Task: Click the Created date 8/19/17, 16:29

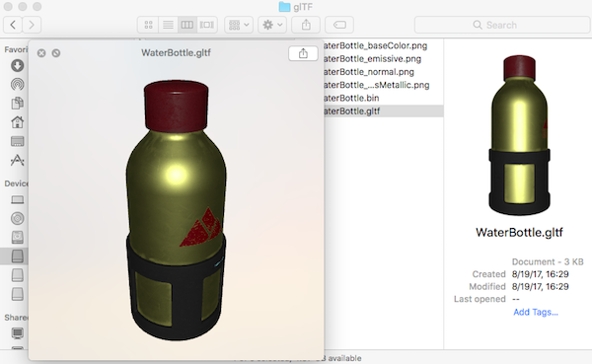Action: coord(541,274)
